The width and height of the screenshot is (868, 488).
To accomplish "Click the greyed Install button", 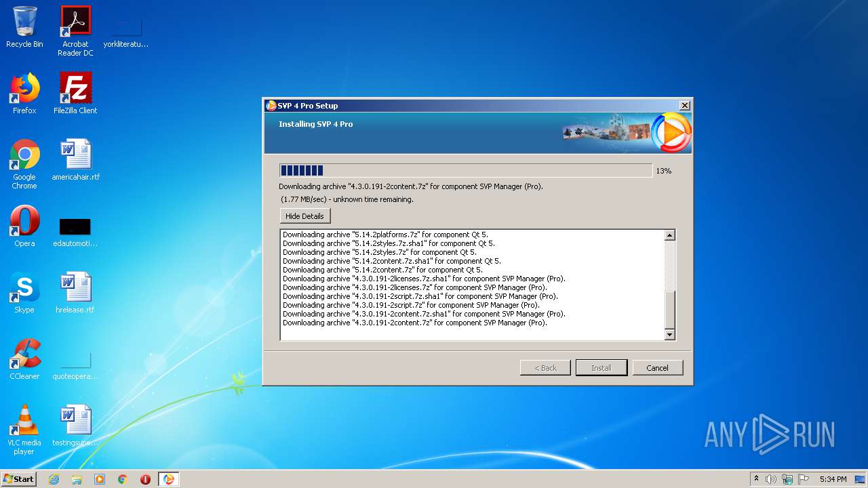I will click(x=601, y=368).
